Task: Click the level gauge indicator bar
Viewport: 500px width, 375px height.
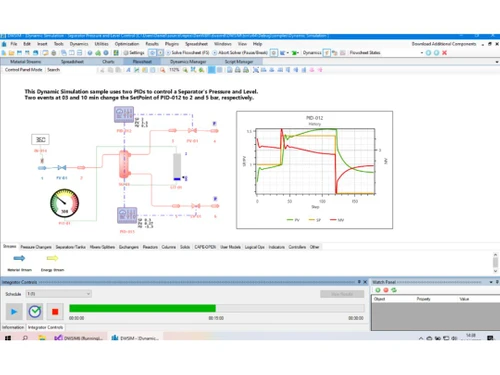Action: [177, 167]
